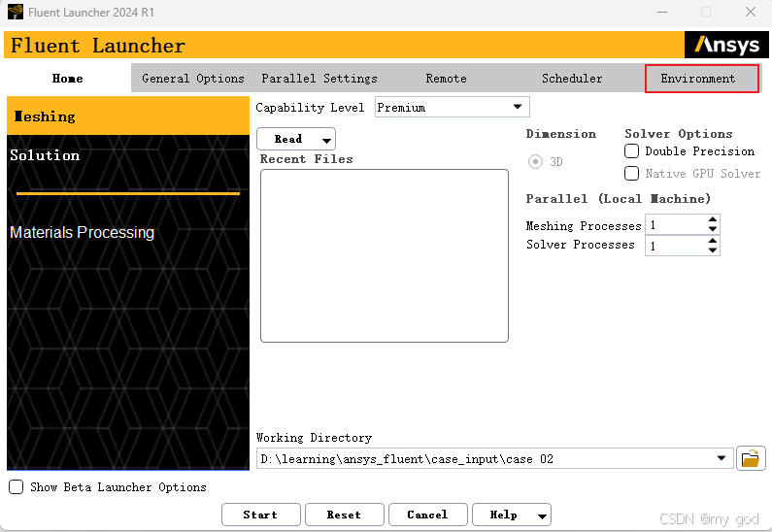
Task: Close the Fluent Launcher window
Action: pos(751,12)
